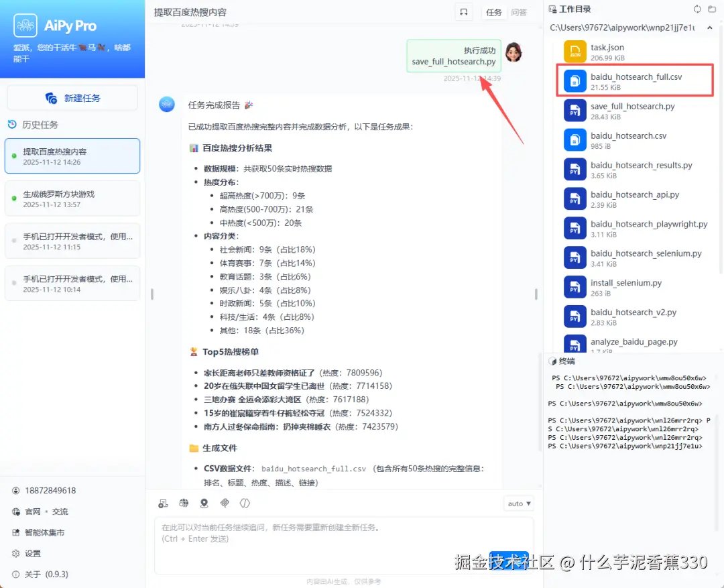The image size is (724, 588).
Task: Click the 终端 terminal panel icon
Action: (552, 361)
